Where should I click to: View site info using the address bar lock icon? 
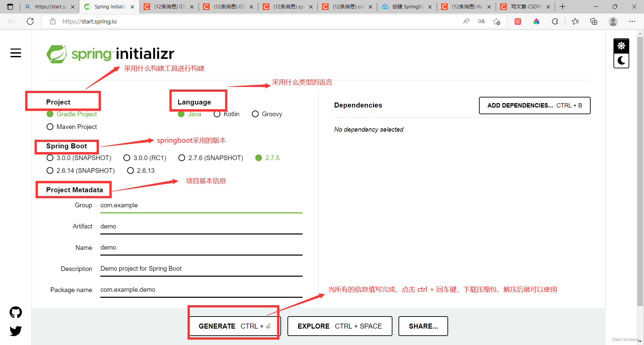[x=53, y=21]
